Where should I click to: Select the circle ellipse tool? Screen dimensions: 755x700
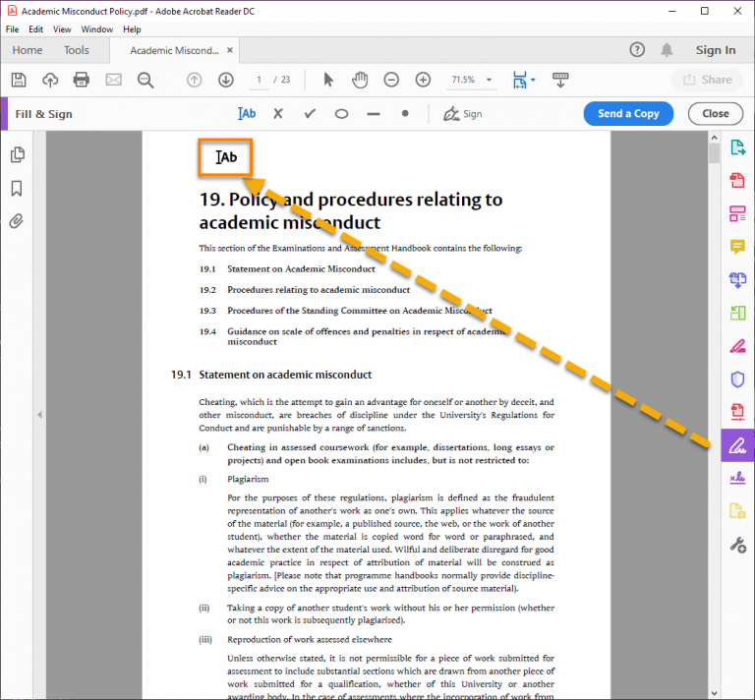click(341, 114)
